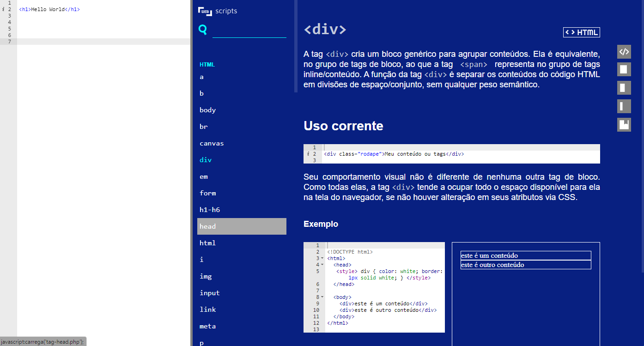The width and height of the screenshot is (644, 346).
Task: Select the narrow panel layout icon
Action: coord(624,106)
